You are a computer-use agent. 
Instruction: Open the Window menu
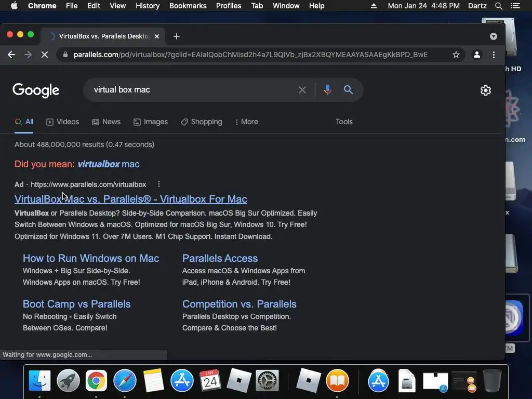(x=286, y=6)
